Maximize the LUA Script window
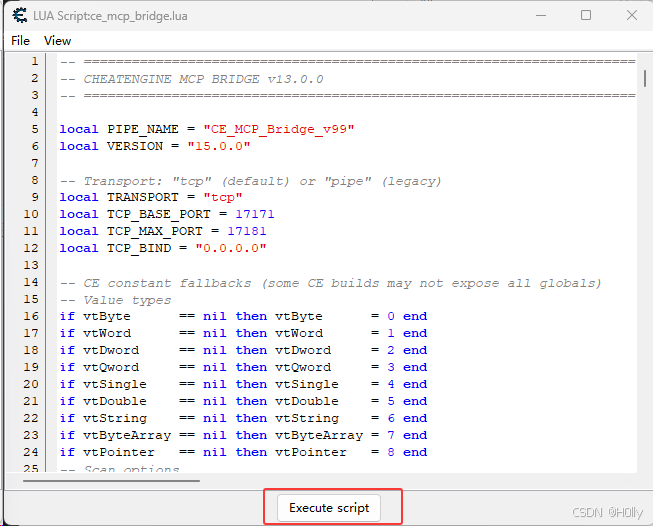Screen dimensions: 653x526 (x=586, y=15)
